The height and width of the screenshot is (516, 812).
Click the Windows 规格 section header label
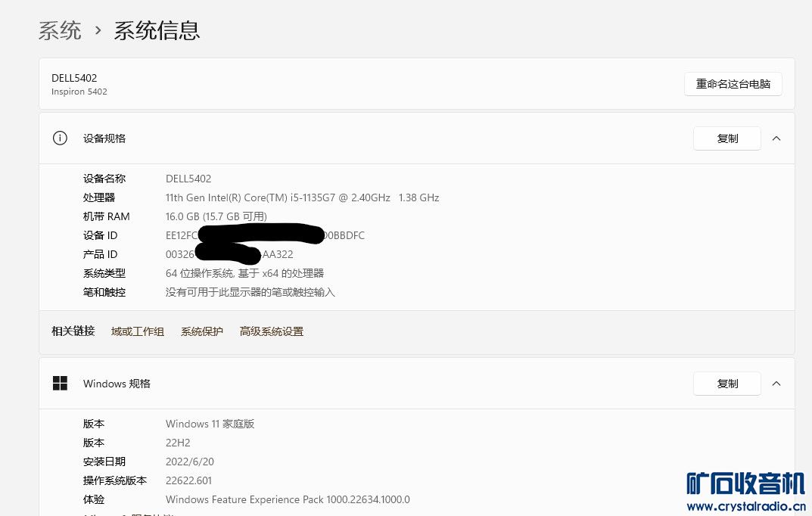[x=117, y=384]
